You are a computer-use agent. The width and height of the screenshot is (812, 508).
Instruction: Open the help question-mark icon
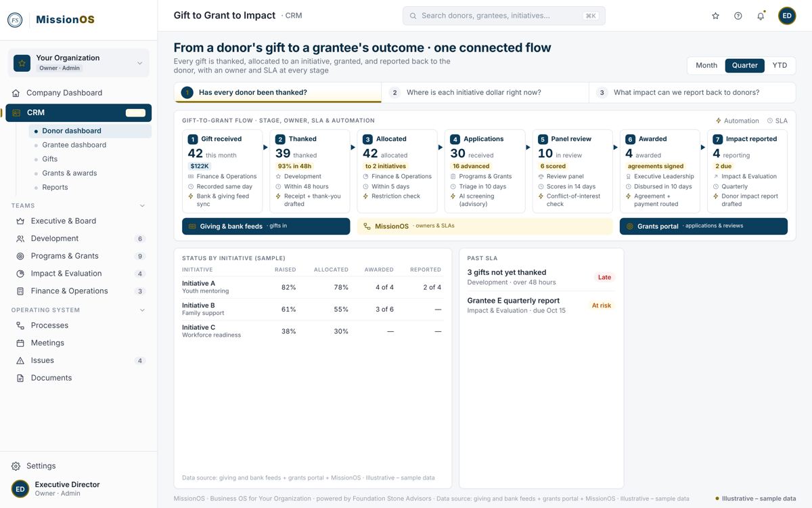738,16
